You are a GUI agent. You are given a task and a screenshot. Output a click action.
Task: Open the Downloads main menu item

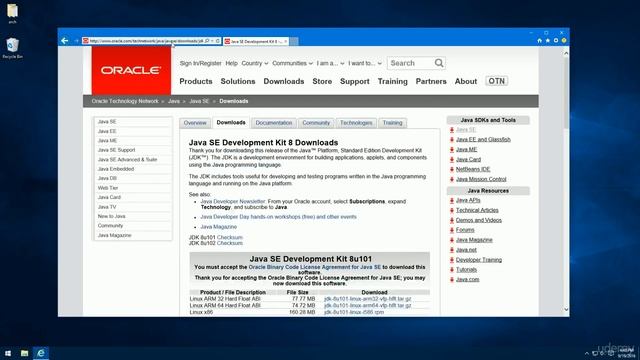click(x=284, y=81)
